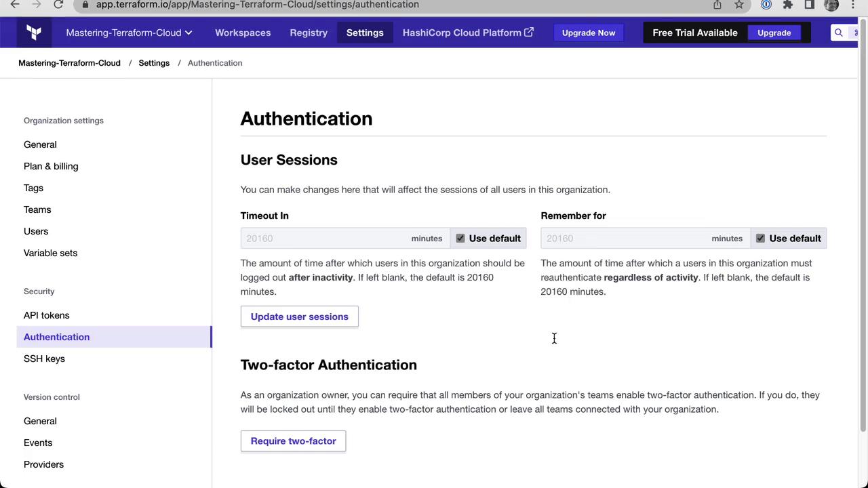Click the search magnifier icon
Screen dimensions: 868x488
839,33
